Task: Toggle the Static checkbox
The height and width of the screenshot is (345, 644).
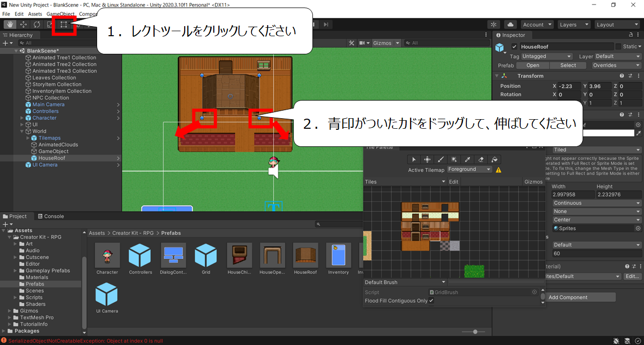Action: pyautogui.click(x=618, y=47)
